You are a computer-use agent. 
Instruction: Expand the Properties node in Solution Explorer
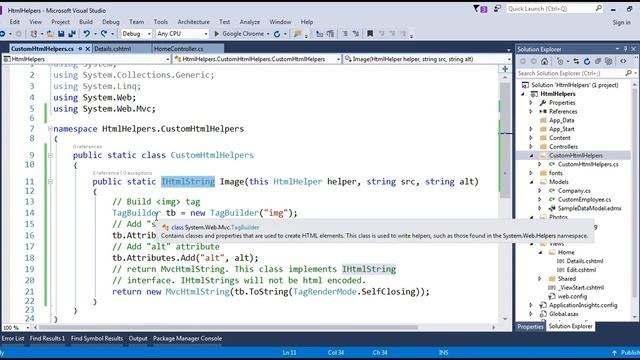531,103
